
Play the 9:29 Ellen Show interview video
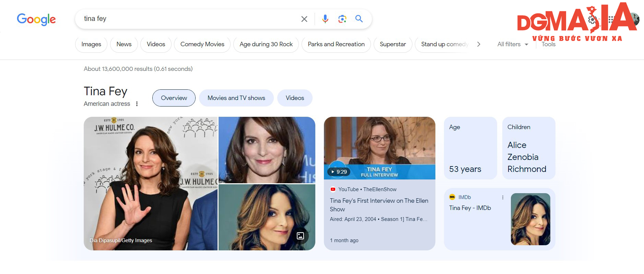coord(379,148)
